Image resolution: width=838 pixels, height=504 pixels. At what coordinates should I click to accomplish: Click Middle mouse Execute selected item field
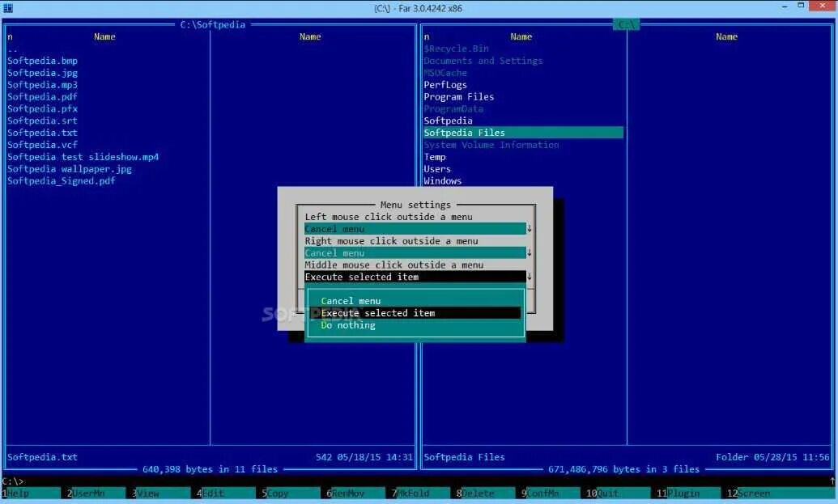click(x=415, y=277)
